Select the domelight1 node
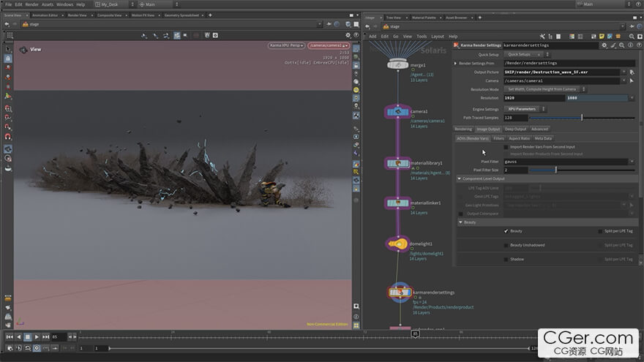The width and height of the screenshot is (644, 362). [397, 244]
